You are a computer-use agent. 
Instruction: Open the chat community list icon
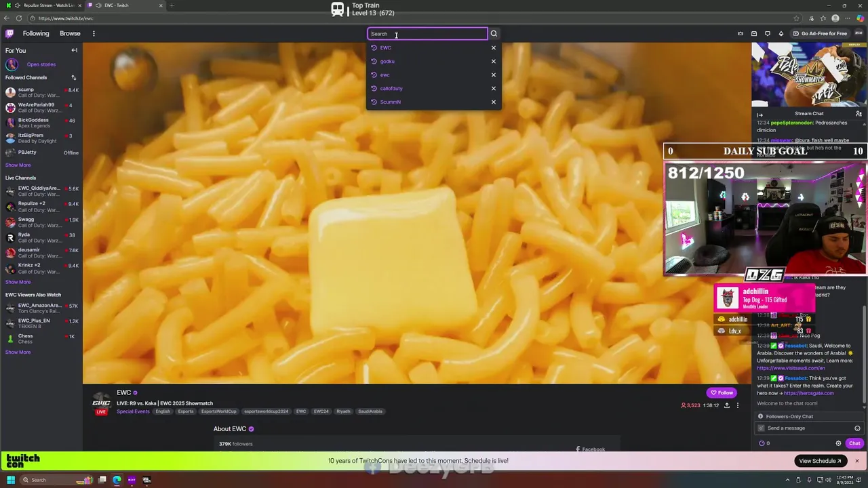click(859, 114)
